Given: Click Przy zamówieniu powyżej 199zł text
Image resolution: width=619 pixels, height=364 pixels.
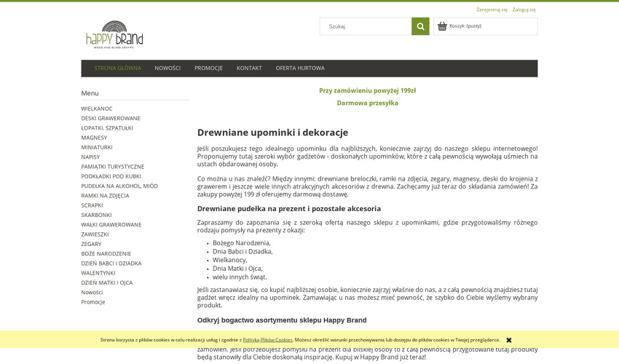Looking at the screenshot, I should tap(368, 91).
